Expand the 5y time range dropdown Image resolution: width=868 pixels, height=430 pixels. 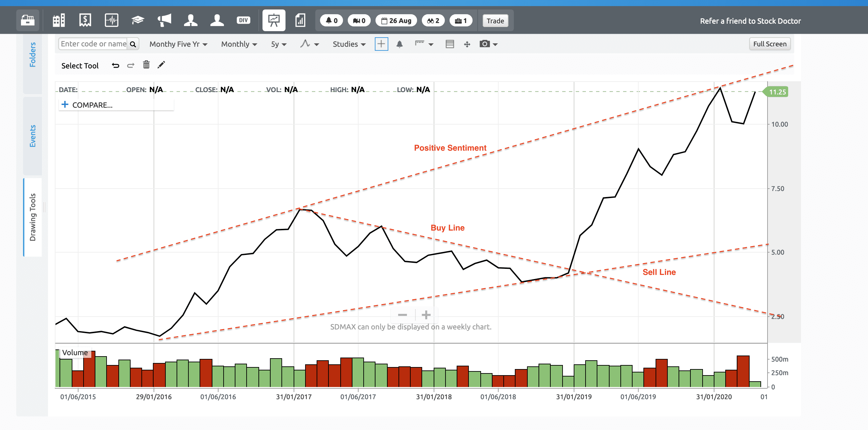[278, 44]
